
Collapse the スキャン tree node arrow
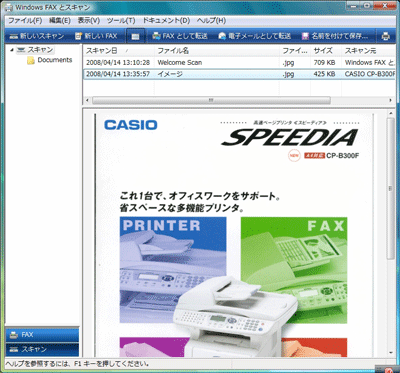(x=12, y=50)
